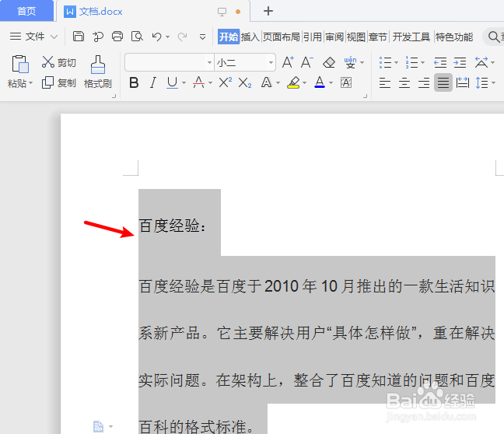The image size is (504, 434).
Task: Click the bulleted list icon
Action: click(385, 62)
